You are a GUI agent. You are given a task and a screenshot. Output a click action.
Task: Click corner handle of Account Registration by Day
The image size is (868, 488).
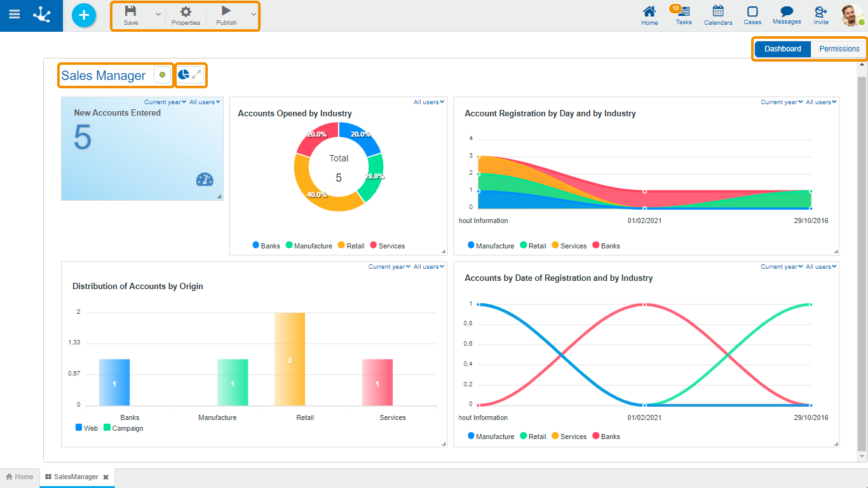836,251
